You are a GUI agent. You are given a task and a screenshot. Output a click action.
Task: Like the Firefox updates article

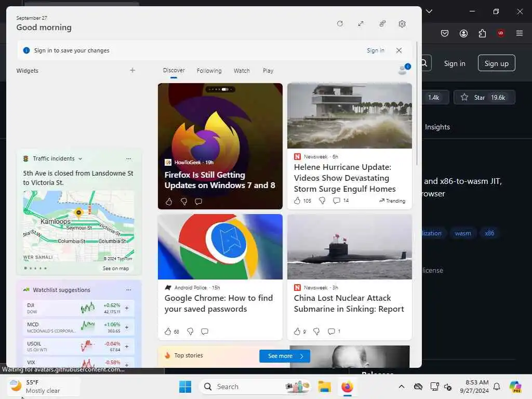click(x=169, y=202)
